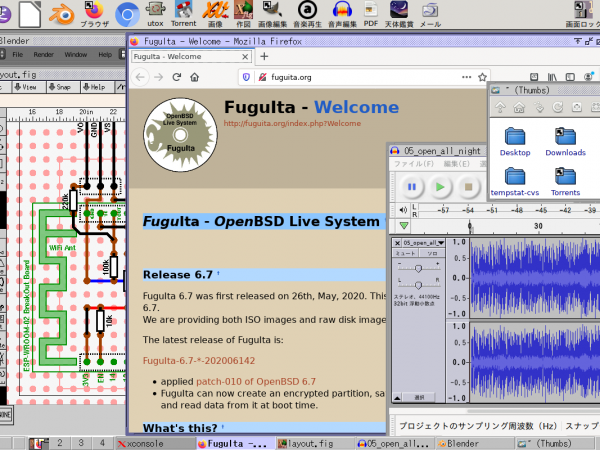600x450 pixels.
Task: Open the Torrent client launcher
Action: pos(184,14)
